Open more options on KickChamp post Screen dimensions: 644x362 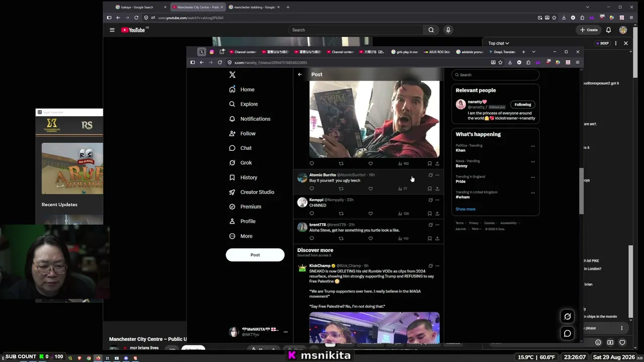tap(437, 266)
